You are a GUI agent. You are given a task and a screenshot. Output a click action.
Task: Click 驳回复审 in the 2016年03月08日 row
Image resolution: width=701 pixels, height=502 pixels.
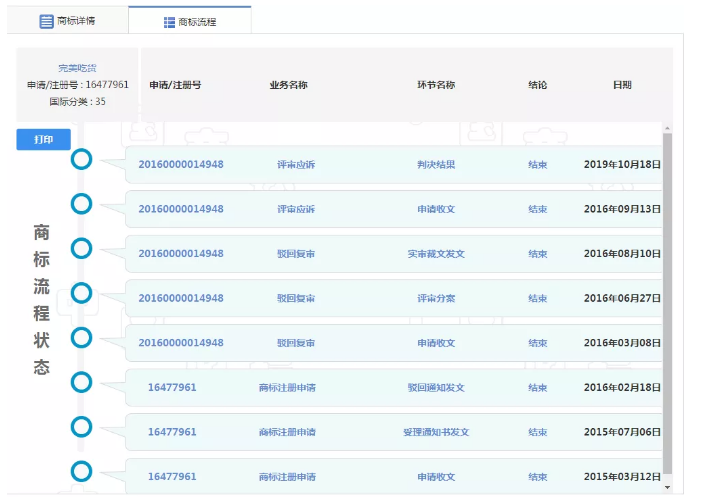pyautogui.click(x=296, y=343)
